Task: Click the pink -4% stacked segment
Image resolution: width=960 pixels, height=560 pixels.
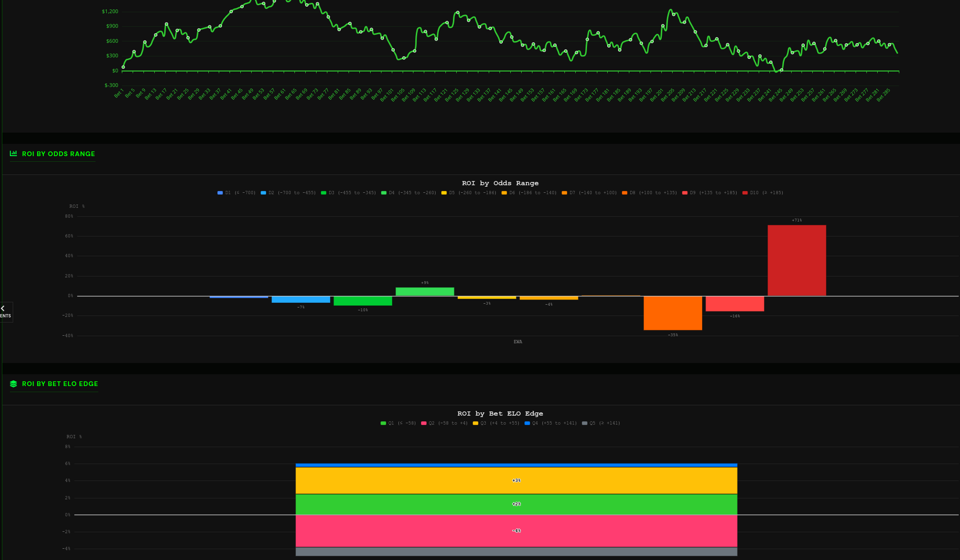Action: tap(516, 531)
